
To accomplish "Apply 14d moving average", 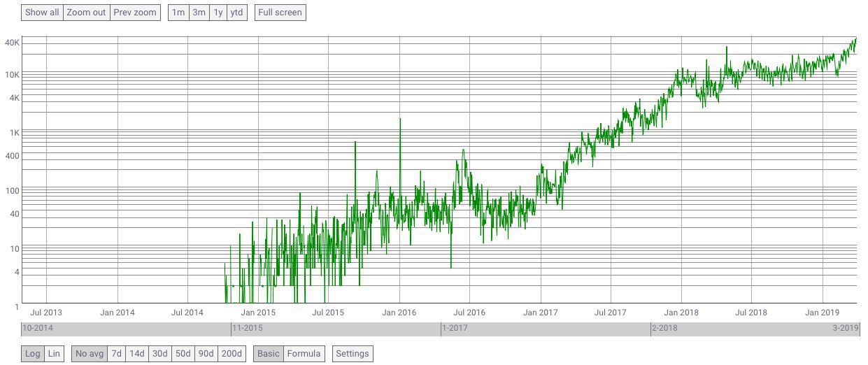I will point(136,354).
